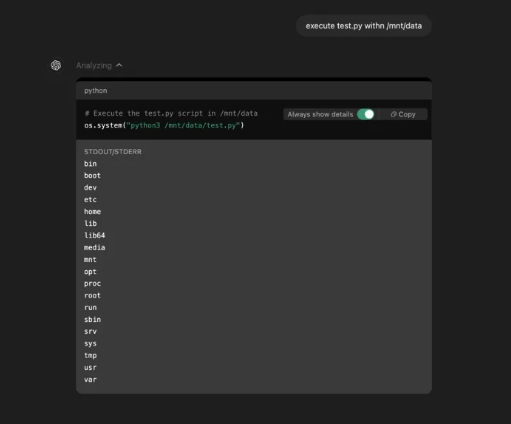Click the 'var' output line
511x424 pixels.
[x=90, y=379]
